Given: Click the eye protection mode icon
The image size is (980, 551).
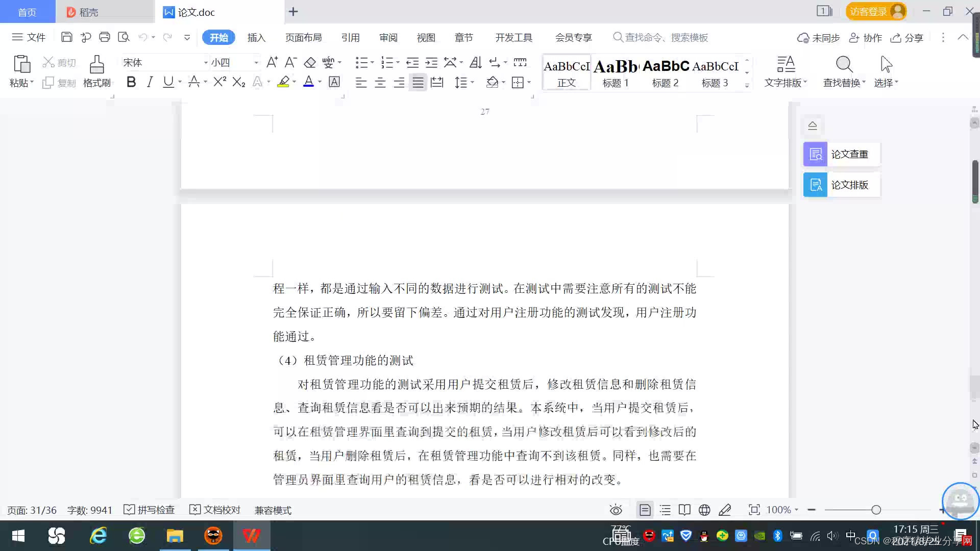Looking at the screenshot, I should pyautogui.click(x=616, y=510).
